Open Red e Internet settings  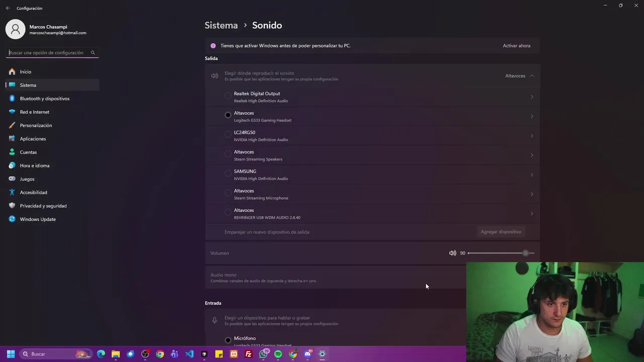[x=52, y=112]
